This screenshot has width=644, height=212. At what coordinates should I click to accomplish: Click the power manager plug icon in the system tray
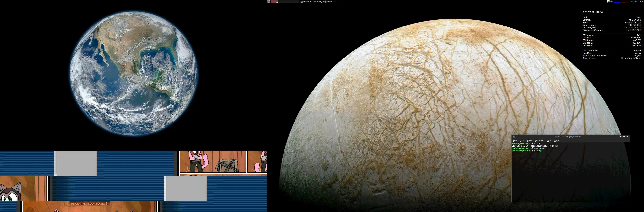608,2
